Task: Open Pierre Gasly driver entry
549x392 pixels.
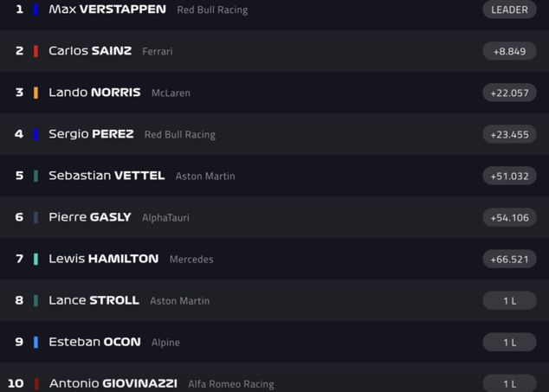Action: tap(90, 217)
